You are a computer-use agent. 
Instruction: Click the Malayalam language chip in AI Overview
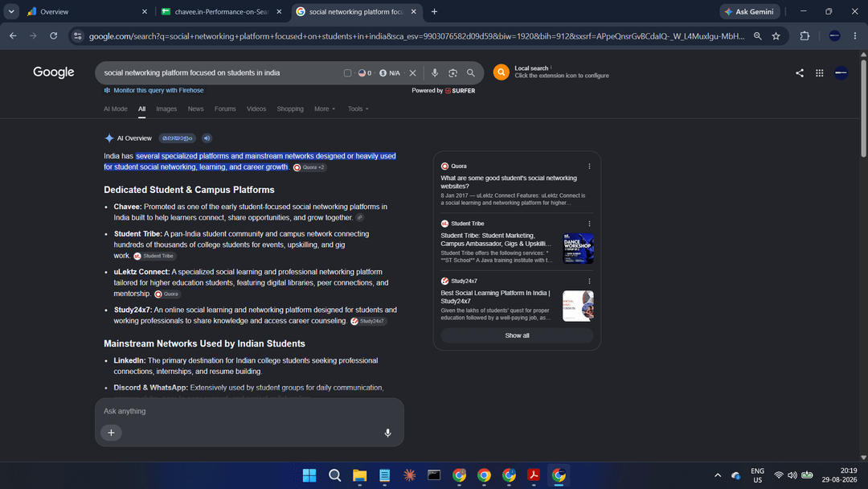click(177, 138)
